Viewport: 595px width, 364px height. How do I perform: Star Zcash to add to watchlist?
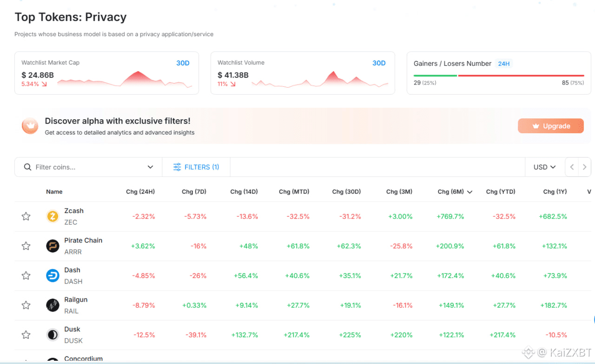point(26,216)
